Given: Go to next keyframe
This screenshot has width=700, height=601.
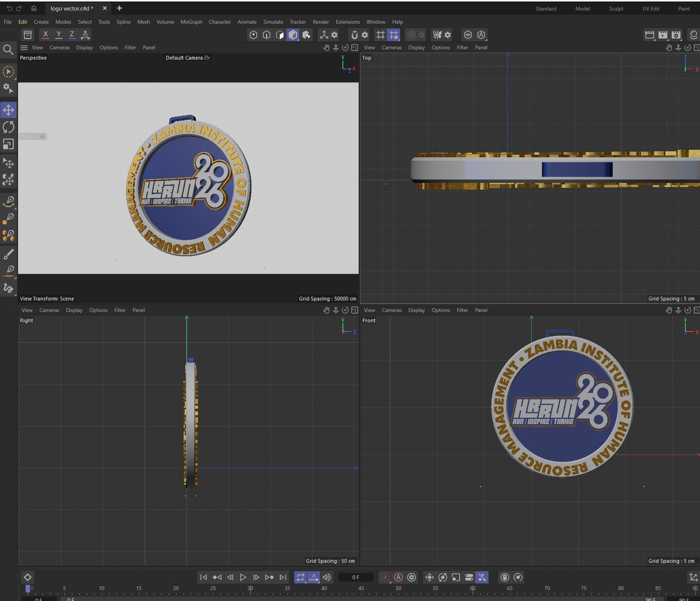Looking at the screenshot, I should [269, 577].
